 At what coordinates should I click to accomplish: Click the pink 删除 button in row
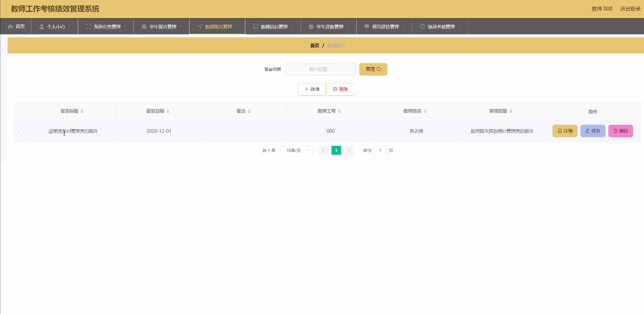tap(621, 131)
